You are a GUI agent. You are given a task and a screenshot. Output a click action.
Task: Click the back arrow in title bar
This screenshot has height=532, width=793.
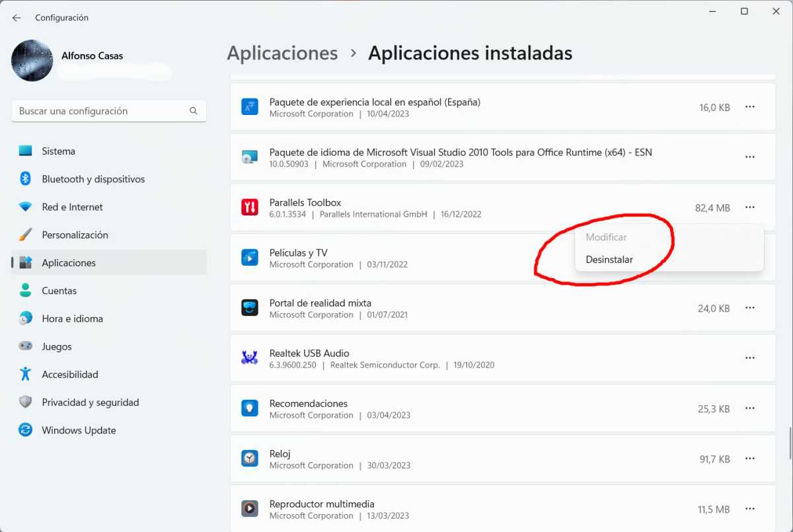pos(17,18)
